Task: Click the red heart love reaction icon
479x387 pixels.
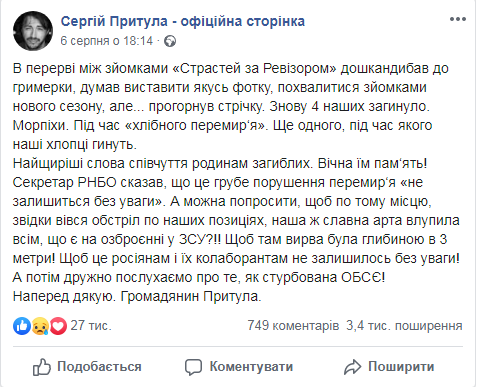Action: point(58,326)
